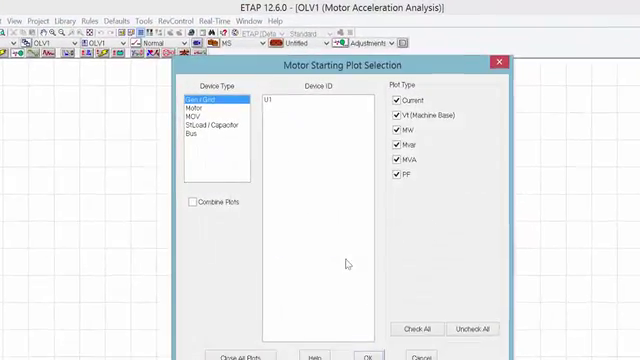Screen dimensions: 640x360
Task: Open the MS study case dropdown
Action: (x=262, y=43)
